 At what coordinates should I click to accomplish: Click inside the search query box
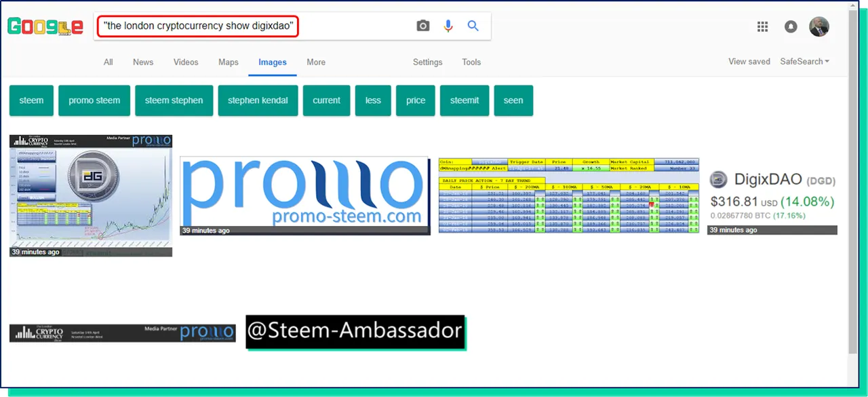[x=292, y=26]
